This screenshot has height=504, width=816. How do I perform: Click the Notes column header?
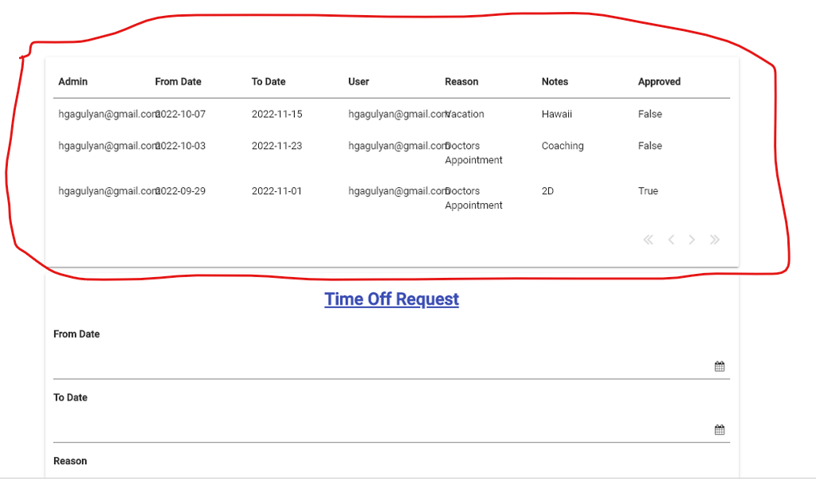coord(555,81)
